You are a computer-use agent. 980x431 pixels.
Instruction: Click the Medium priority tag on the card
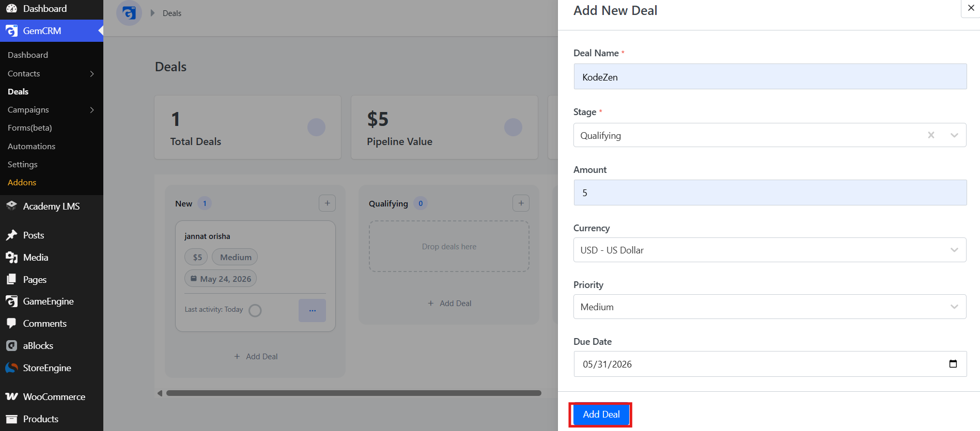(235, 257)
